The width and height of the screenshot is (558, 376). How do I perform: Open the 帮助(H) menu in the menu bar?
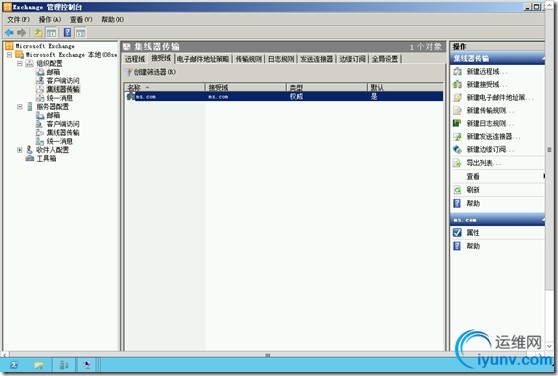pos(112,19)
